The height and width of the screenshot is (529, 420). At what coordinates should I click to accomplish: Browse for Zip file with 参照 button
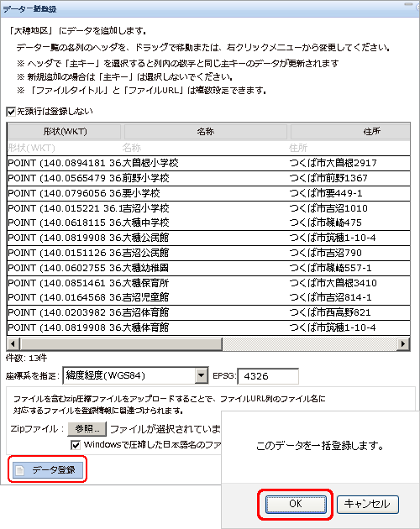(x=87, y=429)
